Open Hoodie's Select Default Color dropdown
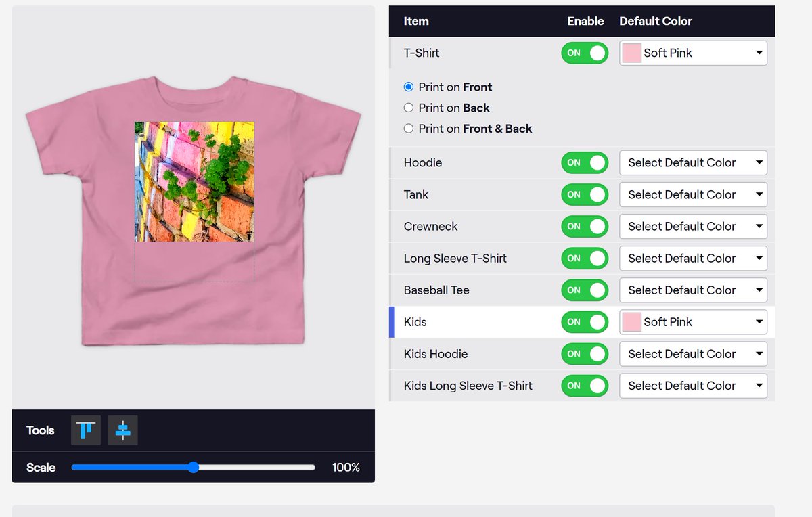The height and width of the screenshot is (517, 812). pyautogui.click(x=692, y=162)
